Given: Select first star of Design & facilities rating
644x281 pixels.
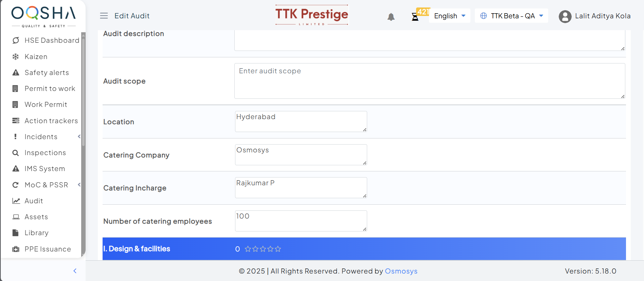Looking at the screenshot, I should pos(248,249).
